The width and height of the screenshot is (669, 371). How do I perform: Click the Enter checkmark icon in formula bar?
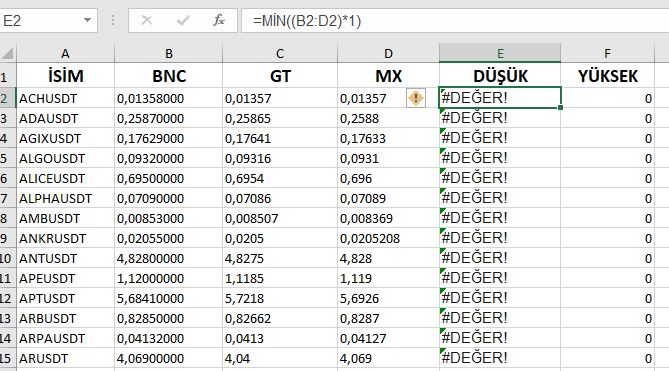coord(183,20)
